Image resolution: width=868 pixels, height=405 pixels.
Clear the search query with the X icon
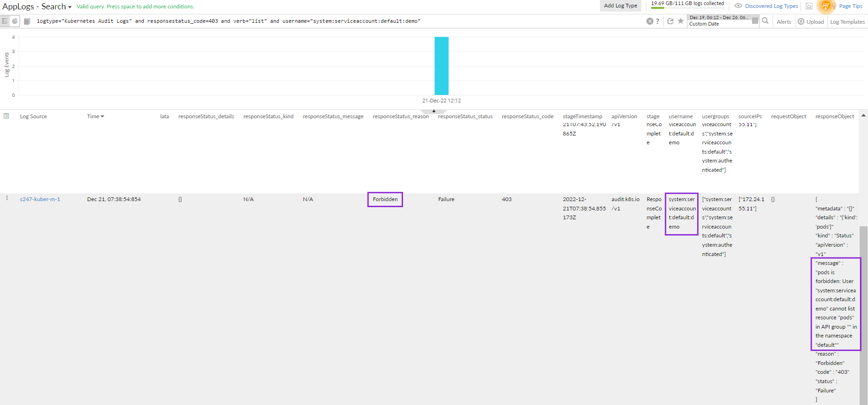[650, 21]
